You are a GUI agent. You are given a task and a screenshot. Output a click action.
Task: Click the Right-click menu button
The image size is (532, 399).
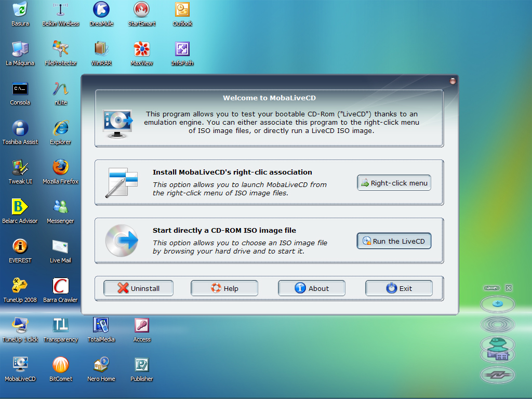pyautogui.click(x=394, y=183)
